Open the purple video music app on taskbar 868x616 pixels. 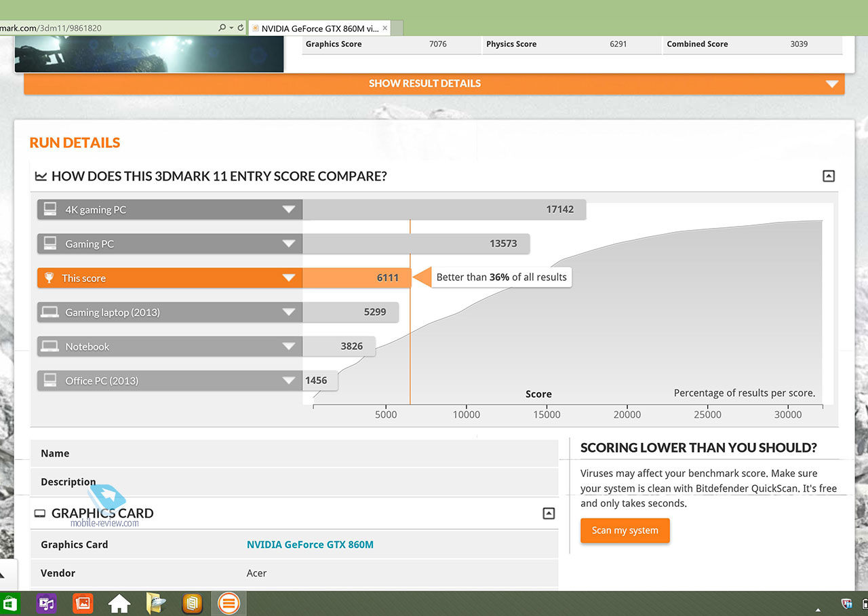47,602
